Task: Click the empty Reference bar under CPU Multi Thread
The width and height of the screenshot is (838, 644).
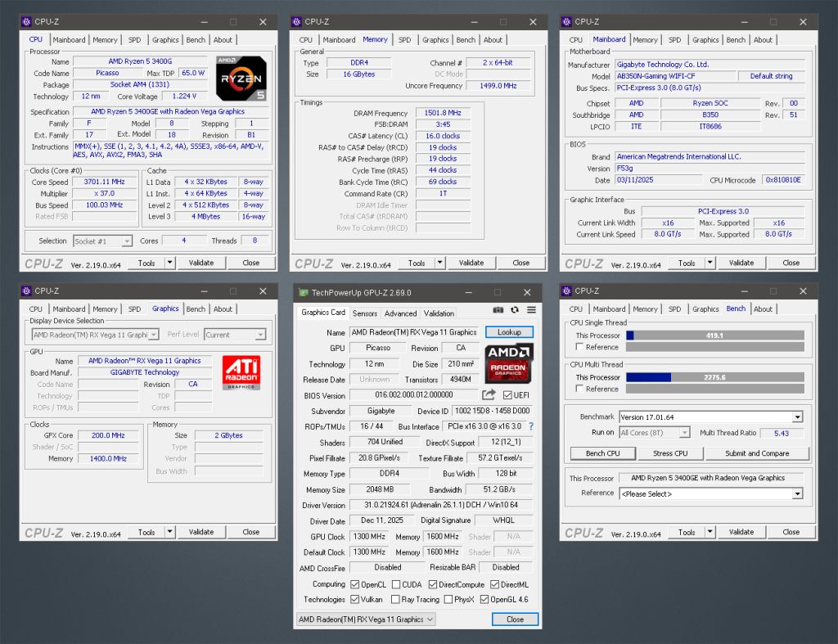Action: click(715, 389)
